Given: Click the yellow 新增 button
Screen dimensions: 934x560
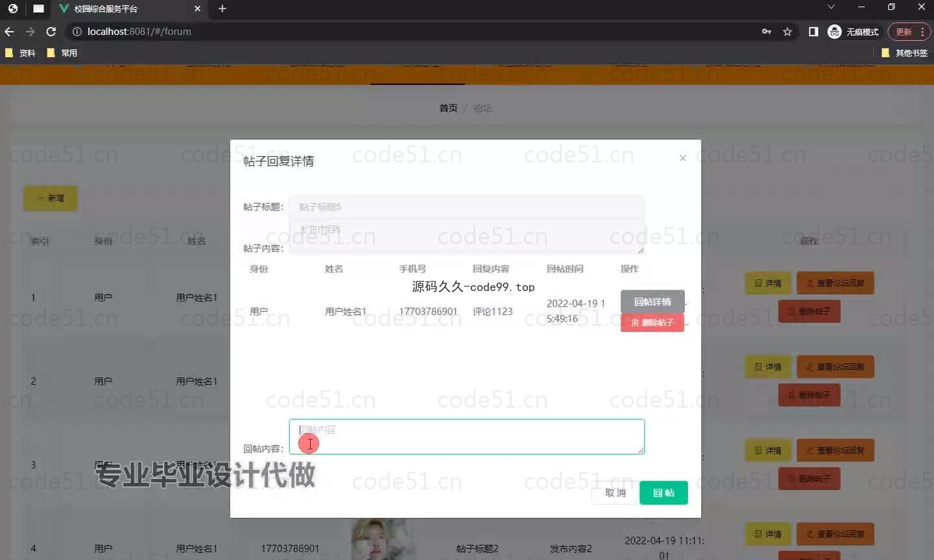Looking at the screenshot, I should click(51, 198).
